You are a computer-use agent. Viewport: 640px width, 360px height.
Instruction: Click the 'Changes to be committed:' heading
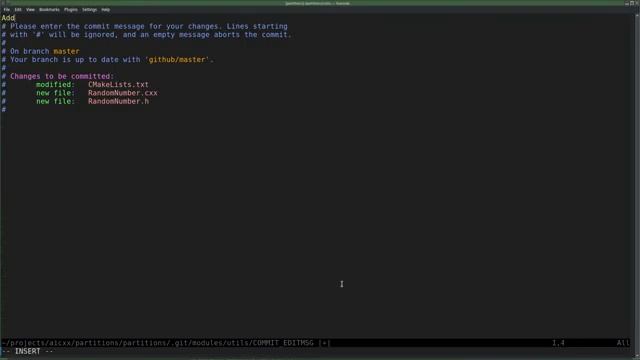[62, 76]
